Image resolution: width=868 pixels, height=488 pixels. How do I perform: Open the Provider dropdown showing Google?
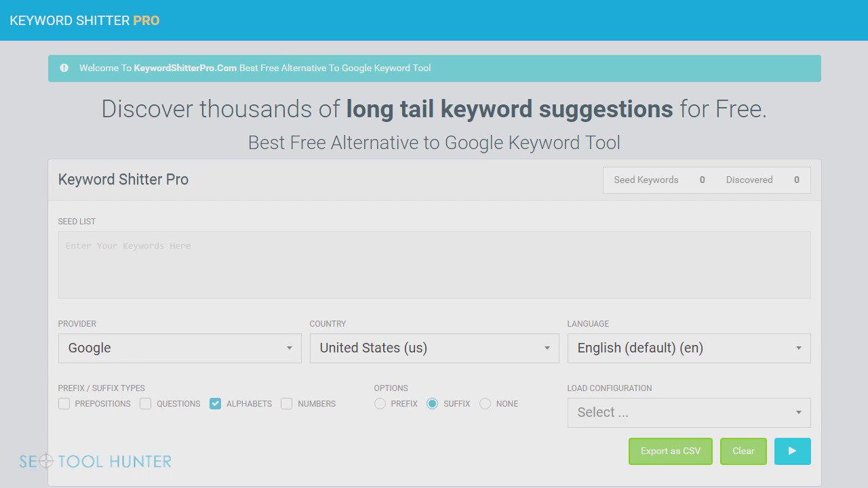(x=180, y=348)
